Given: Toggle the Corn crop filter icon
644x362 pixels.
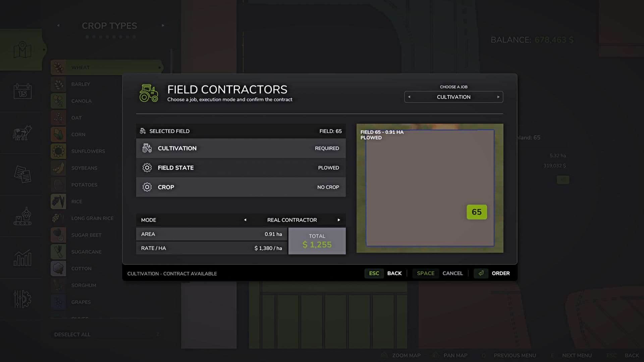Looking at the screenshot, I should 58,134.
